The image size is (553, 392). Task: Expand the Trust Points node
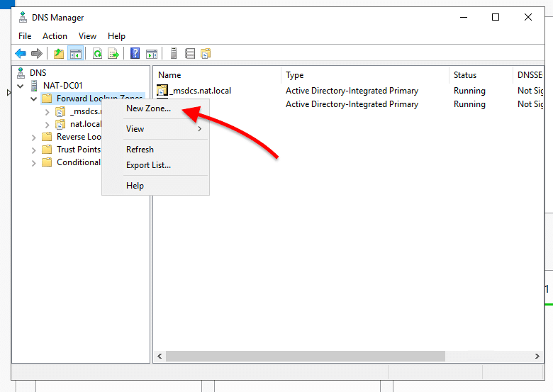click(34, 150)
